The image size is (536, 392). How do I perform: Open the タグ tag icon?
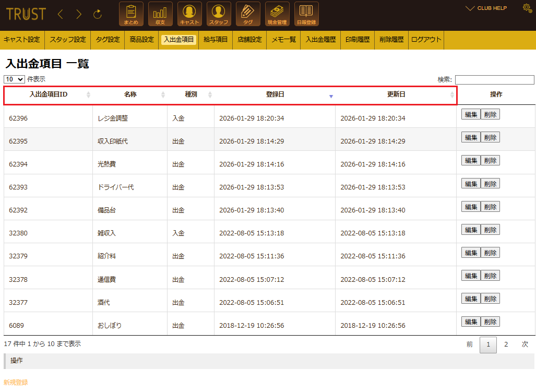(248, 14)
